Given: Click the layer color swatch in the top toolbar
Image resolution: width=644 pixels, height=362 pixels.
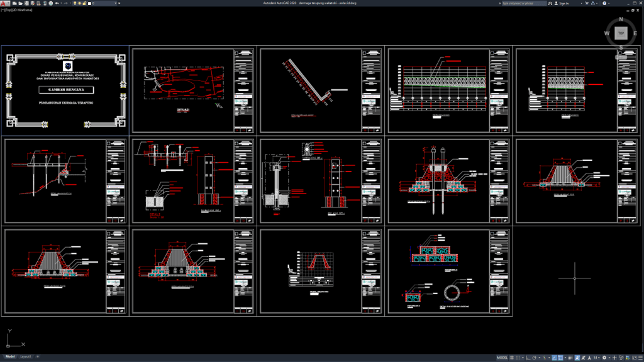Looking at the screenshot, I should [x=90, y=4].
